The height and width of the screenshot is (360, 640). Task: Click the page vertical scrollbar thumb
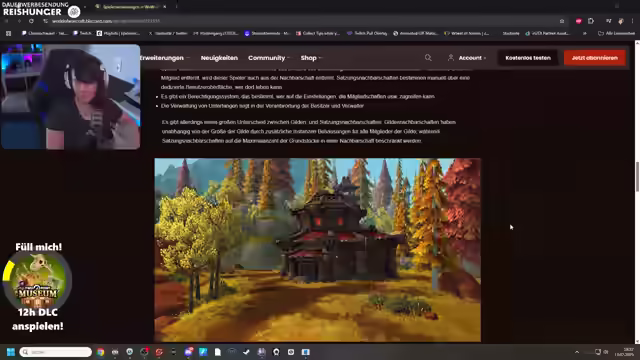click(x=637, y=176)
